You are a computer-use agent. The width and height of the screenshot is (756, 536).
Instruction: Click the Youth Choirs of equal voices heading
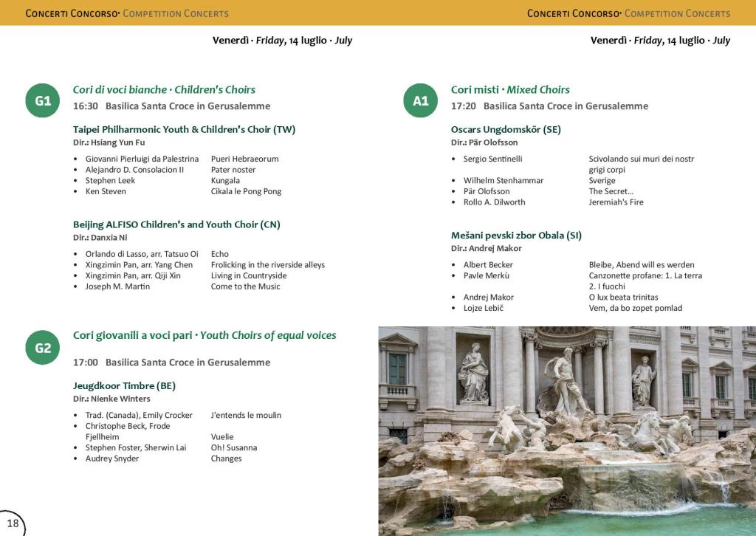205,335
